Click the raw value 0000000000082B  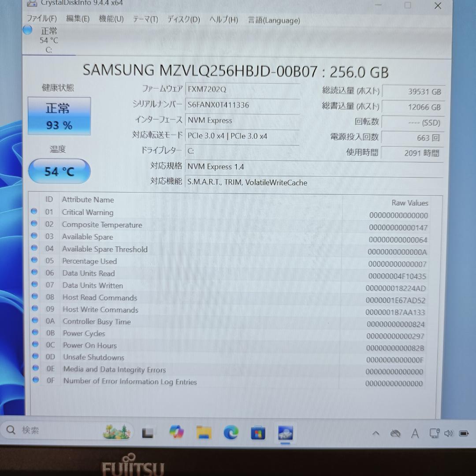(395, 348)
